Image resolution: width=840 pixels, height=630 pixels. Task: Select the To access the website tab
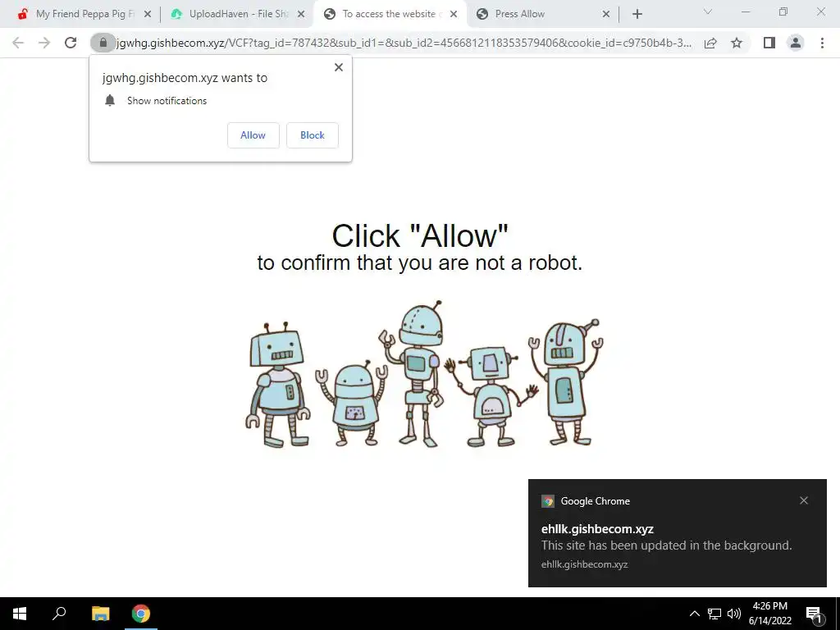click(388, 14)
